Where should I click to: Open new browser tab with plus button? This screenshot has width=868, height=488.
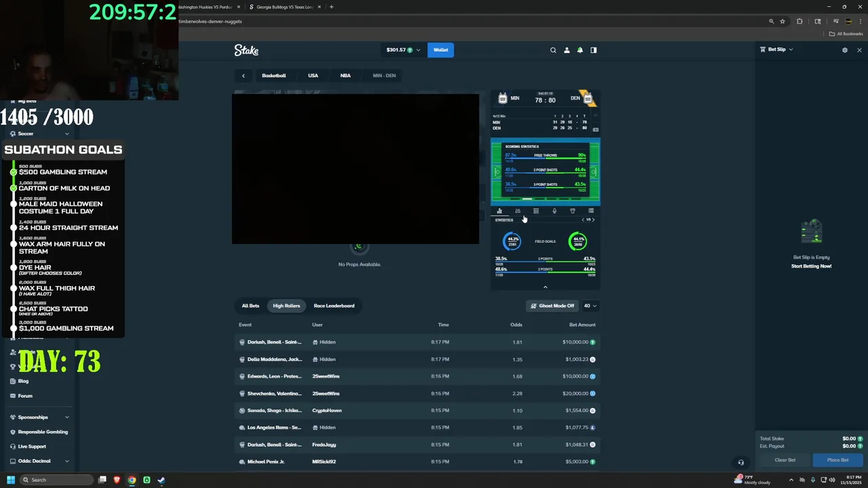[331, 7]
